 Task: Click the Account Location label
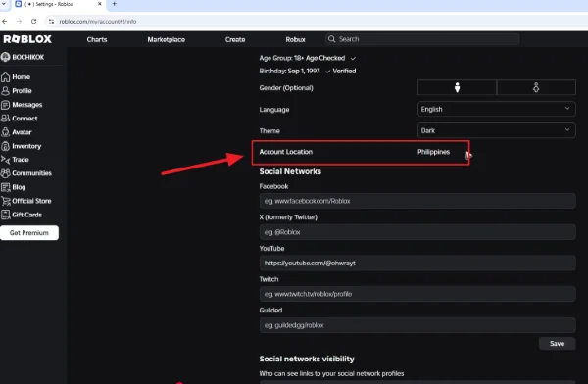pos(286,152)
